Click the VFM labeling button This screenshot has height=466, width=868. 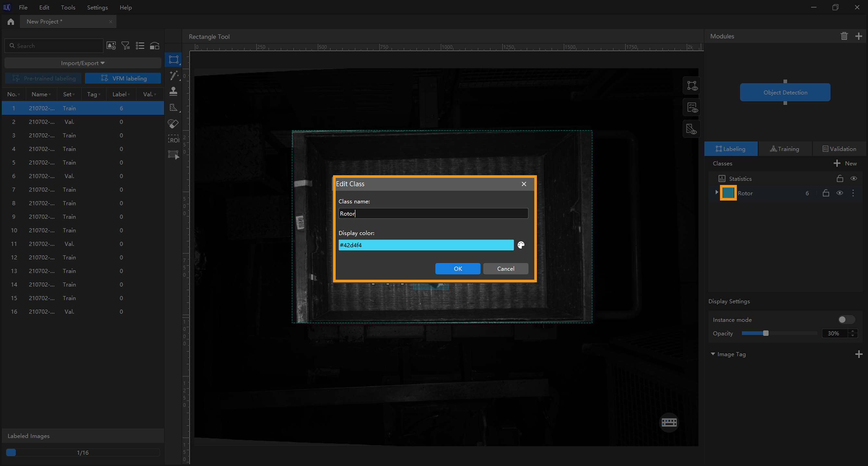click(x=123, y=78)
